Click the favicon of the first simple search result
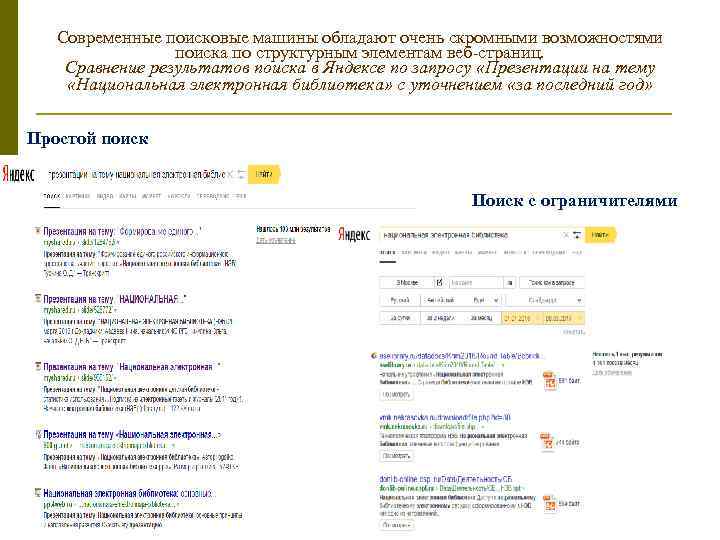The image size is (720, 540). pyautogui.click(x=38, y=231)
